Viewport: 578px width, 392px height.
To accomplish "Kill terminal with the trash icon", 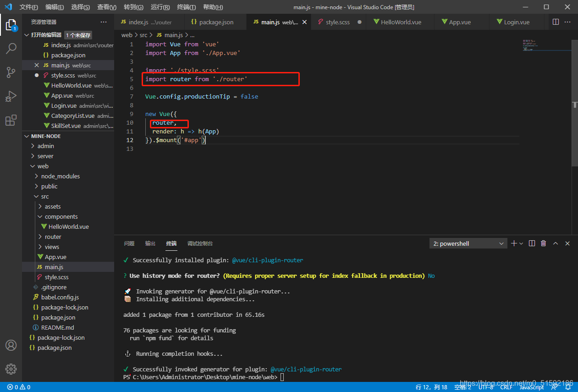I will 544,243.
